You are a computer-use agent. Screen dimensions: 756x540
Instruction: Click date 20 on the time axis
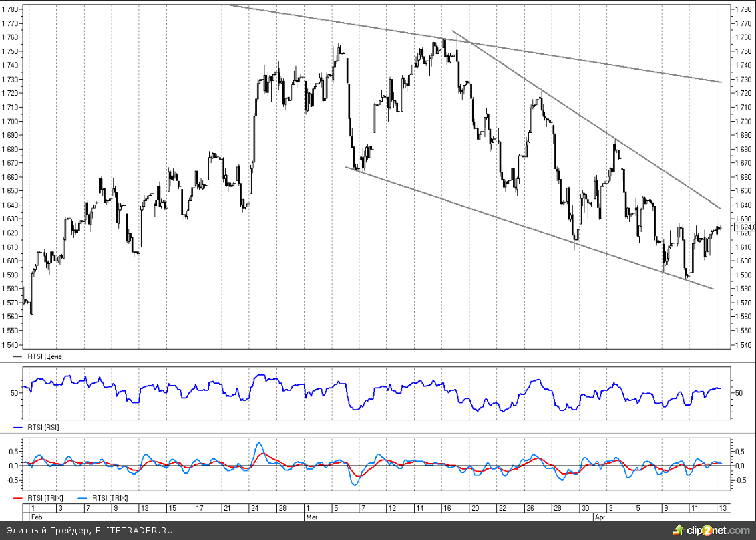[x=475, y=508]
